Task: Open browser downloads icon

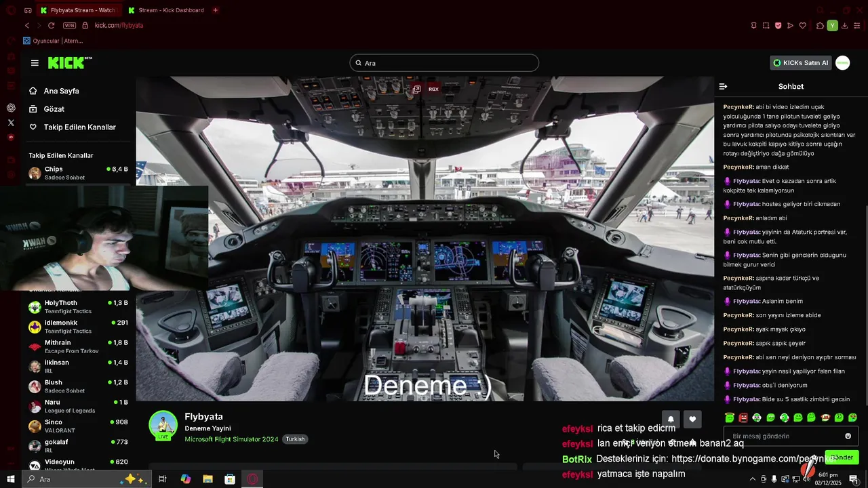Action: (x=845, y=26)
